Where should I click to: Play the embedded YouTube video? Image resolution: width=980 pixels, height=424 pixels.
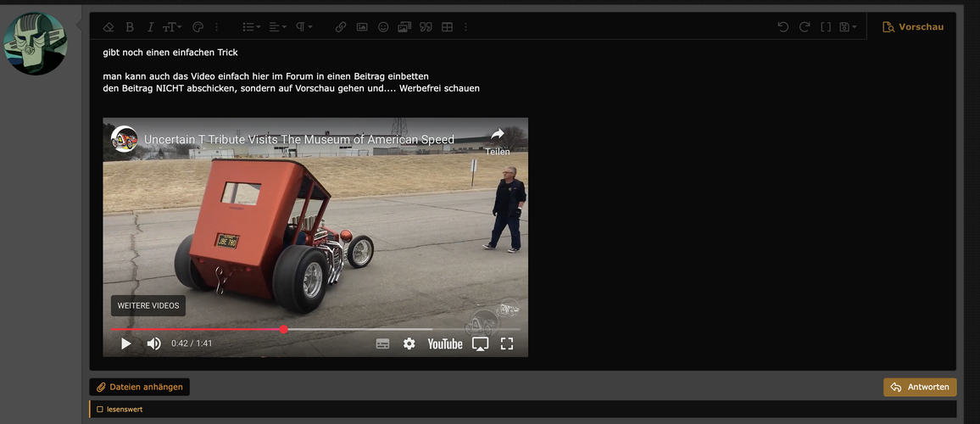[x=126, y=343]
